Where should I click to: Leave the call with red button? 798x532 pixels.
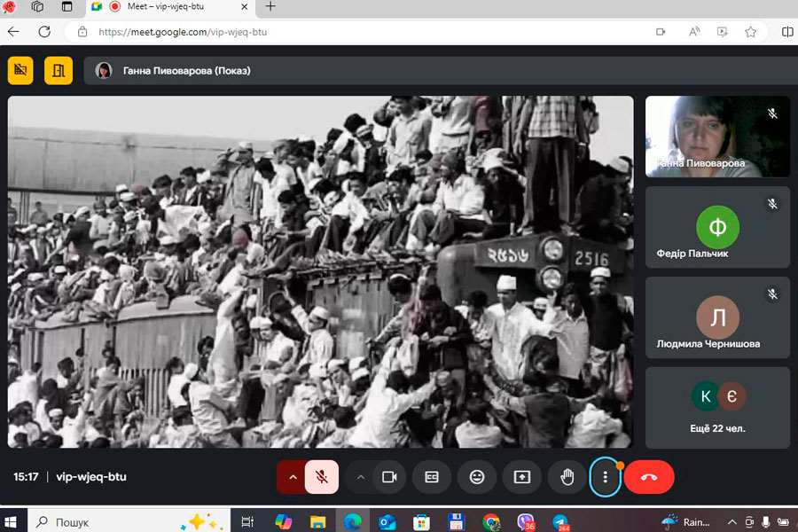click(x=649, y=477)
